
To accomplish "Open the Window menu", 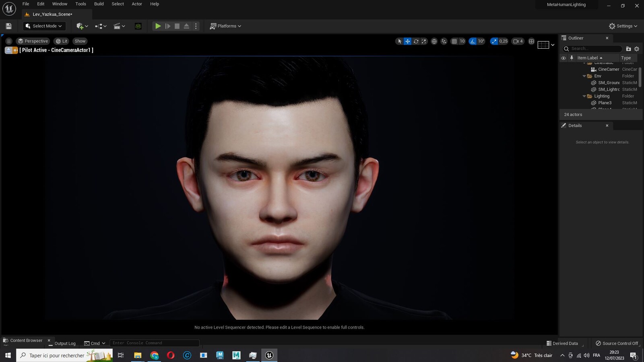I will tap(60, 4).
